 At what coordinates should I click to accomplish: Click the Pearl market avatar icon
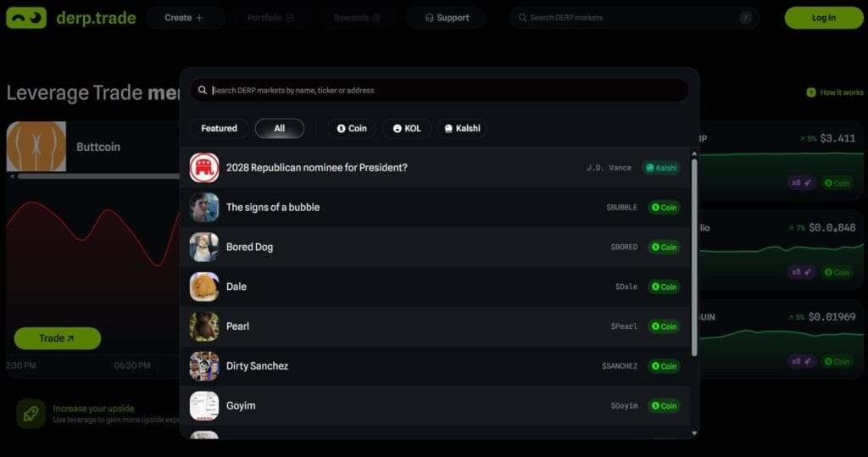(x=204, y=326)
